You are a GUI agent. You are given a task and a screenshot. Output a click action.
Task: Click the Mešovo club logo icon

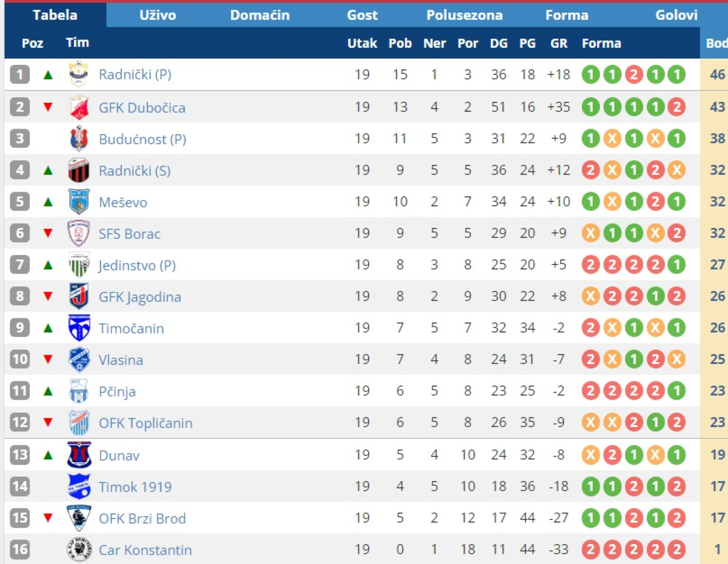click(x=78, y=202)
